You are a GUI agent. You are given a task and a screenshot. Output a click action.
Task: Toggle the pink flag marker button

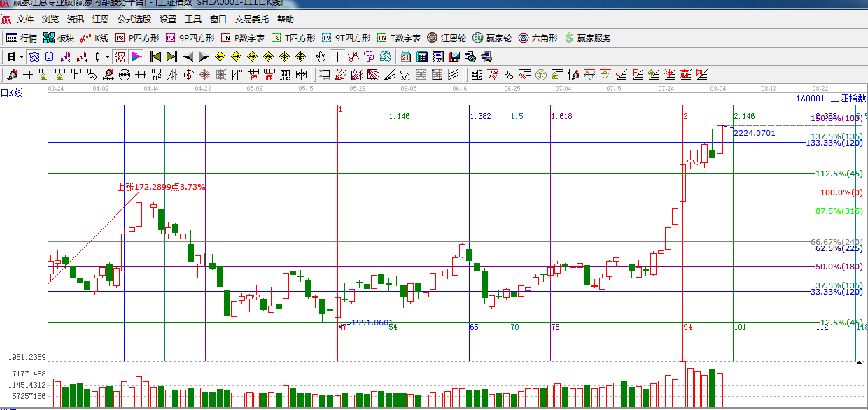(136, 57)
